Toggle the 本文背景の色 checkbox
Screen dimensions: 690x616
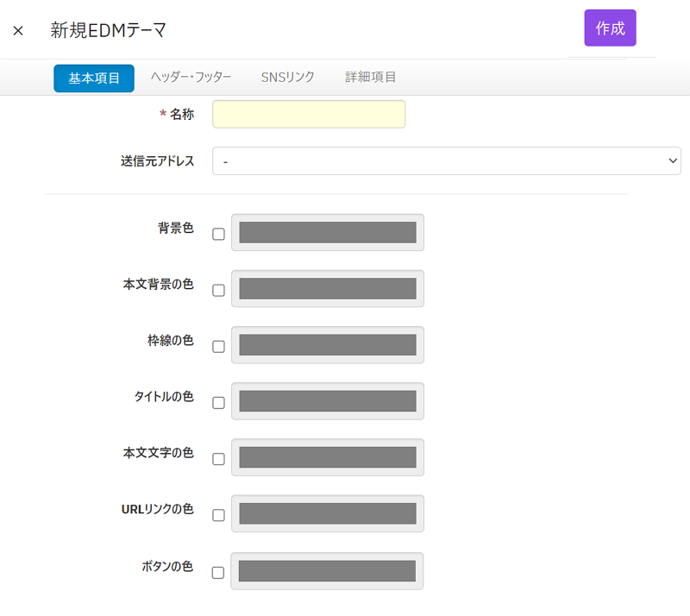(218, 290)
